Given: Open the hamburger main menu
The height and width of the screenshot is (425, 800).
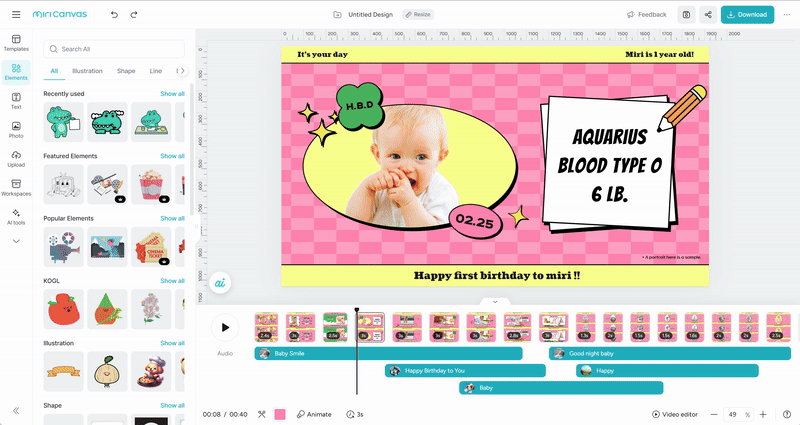Looking at the screenshot, I should point(14,15).
